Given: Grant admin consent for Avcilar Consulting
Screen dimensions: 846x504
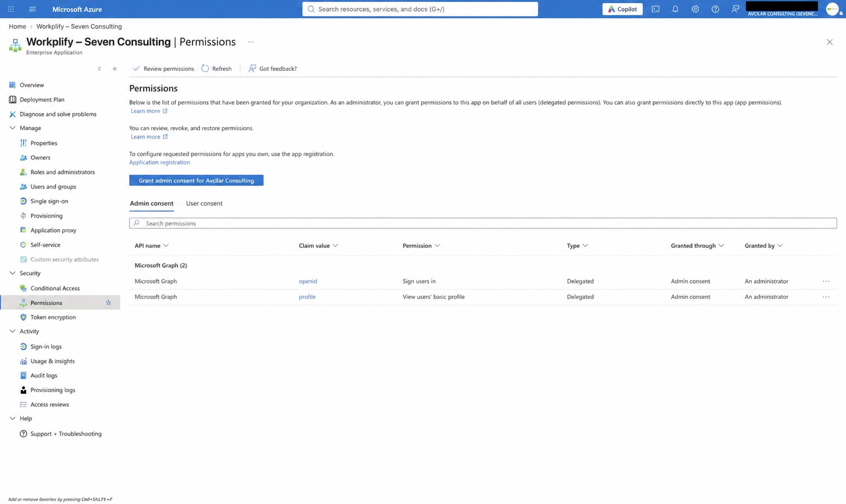Looking at the screenshot, I should (x=196, y=181).
